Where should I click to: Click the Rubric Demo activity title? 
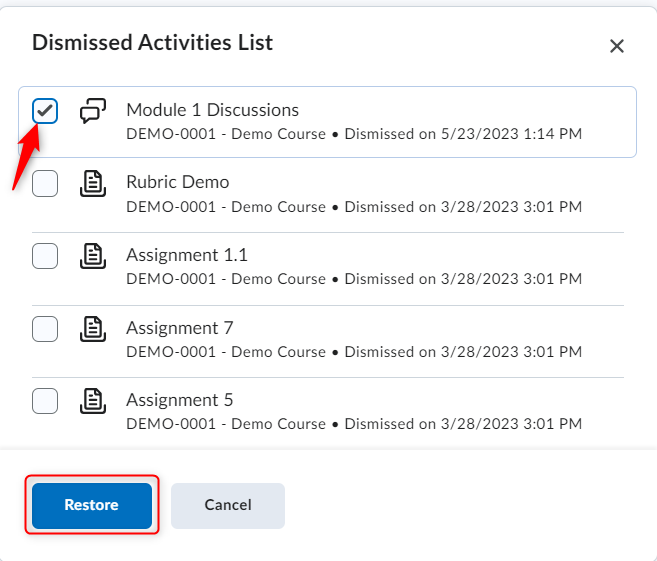tap(177, 182)
